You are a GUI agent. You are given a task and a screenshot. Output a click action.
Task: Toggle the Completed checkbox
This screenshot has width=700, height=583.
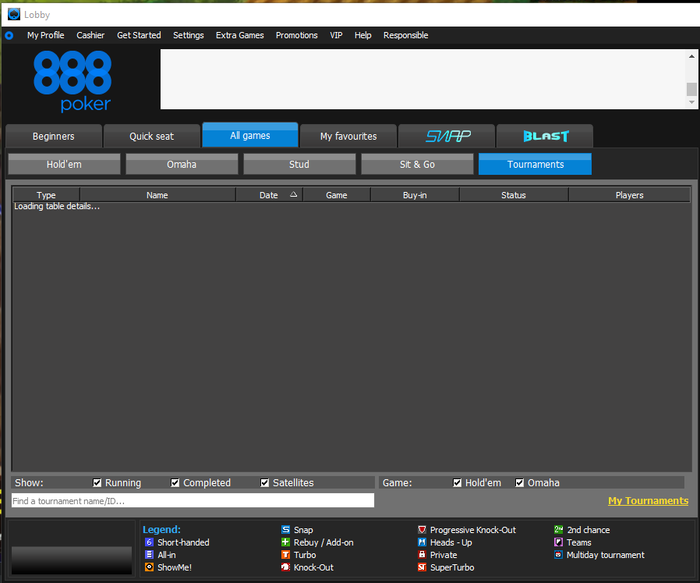click(x=175, y=483)
